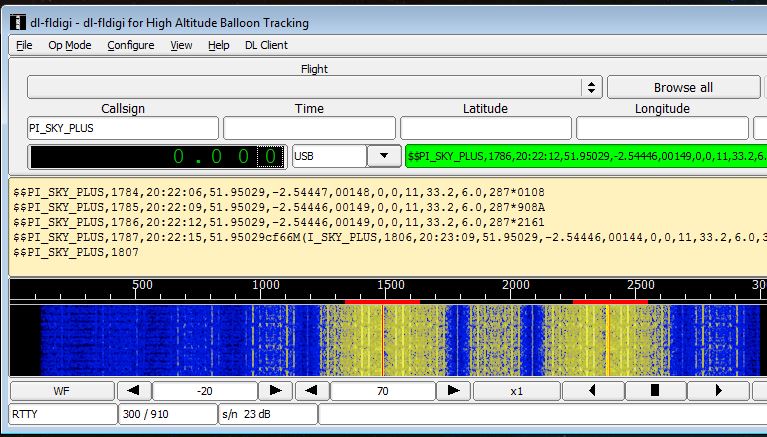Click the dl-fldigi title bar app icon

[x=18, y=23]
